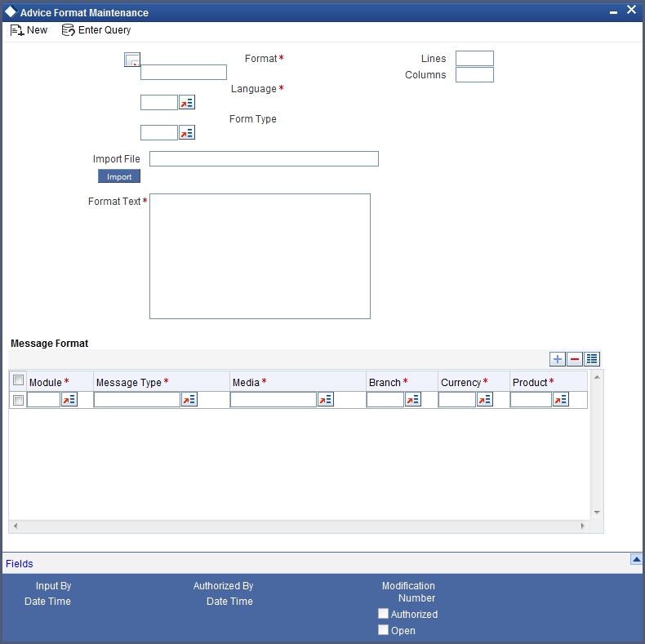This screenshot has height=644, width=645.
Task: Open the Module list of values
Action: (69, 399)
